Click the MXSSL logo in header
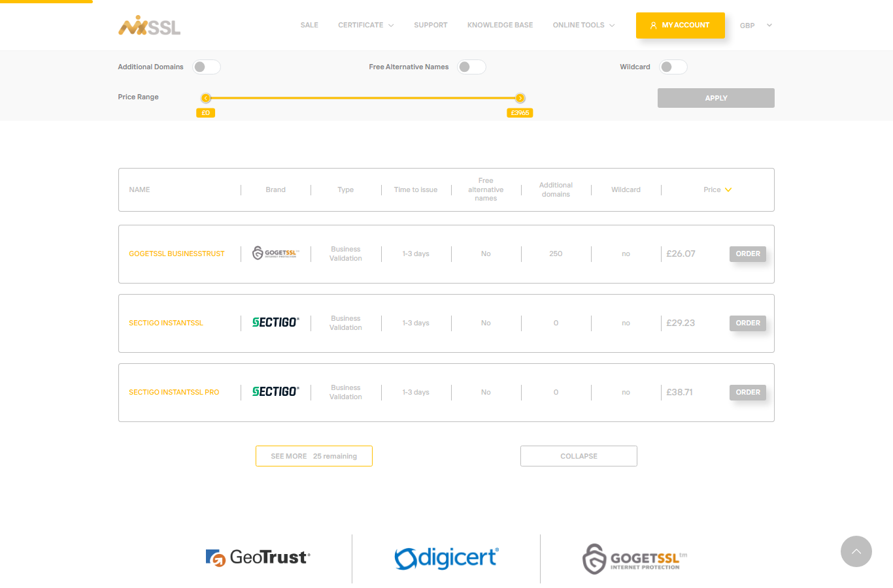The width and height of the screenshot is (893, 588). point(149,25)
